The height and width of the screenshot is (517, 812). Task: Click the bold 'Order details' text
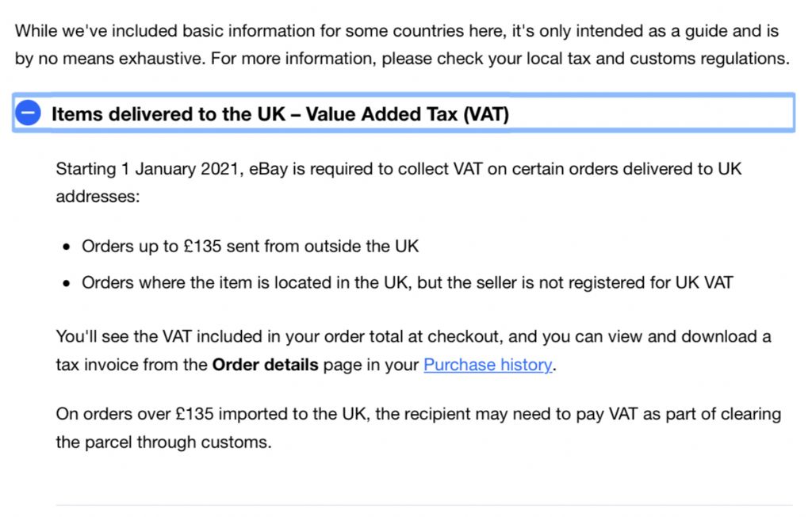pyautogui.click(x=265, y=365)
